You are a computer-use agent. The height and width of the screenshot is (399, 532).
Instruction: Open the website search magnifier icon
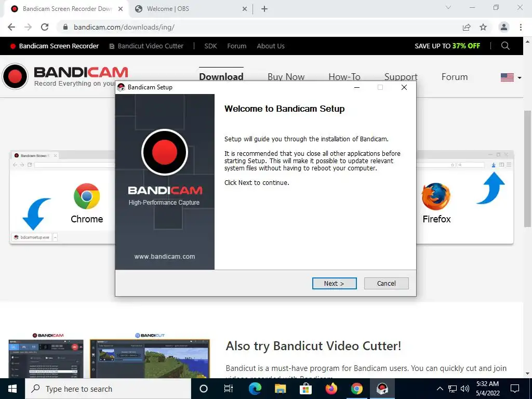pos(505,46)
